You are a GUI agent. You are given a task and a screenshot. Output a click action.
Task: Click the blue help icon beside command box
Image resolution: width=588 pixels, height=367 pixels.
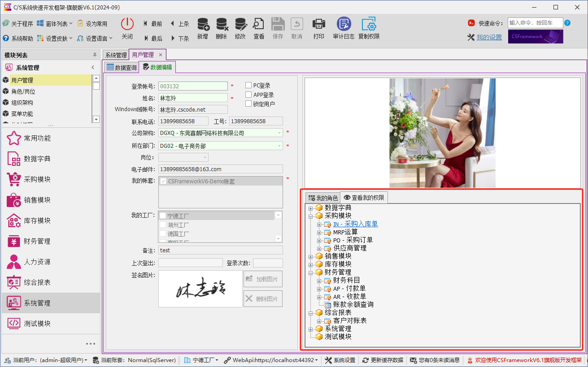(x=567, y=23)
